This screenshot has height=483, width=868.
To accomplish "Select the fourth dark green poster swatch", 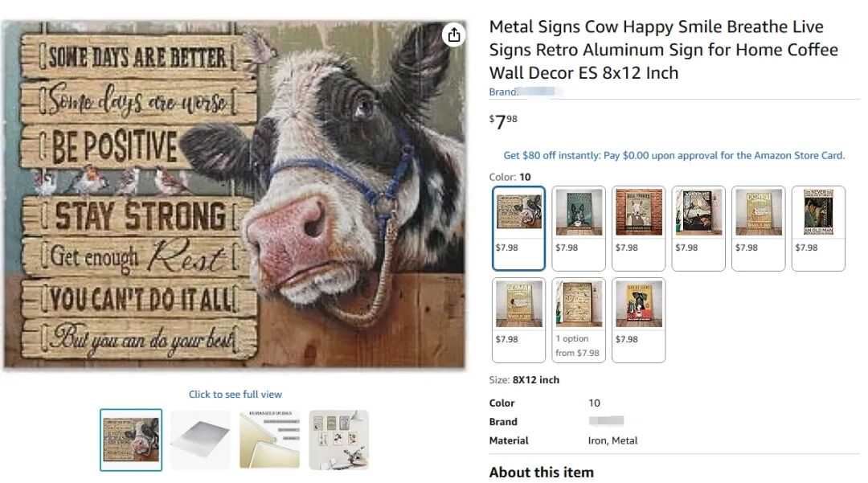I will coord(698,228).
